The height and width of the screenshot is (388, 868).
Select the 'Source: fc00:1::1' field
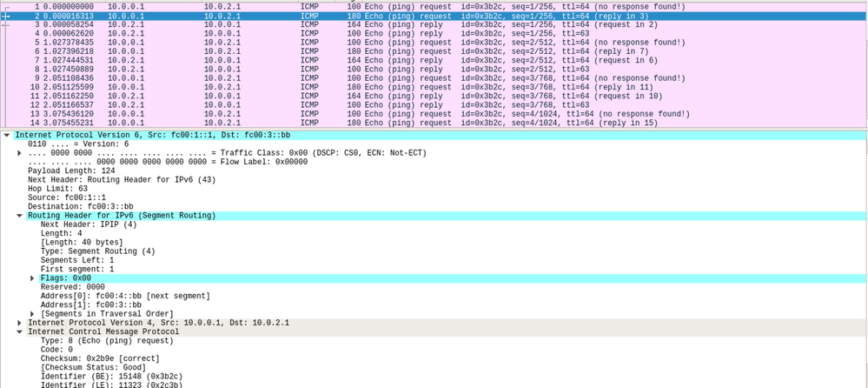[x=67, y=197]
